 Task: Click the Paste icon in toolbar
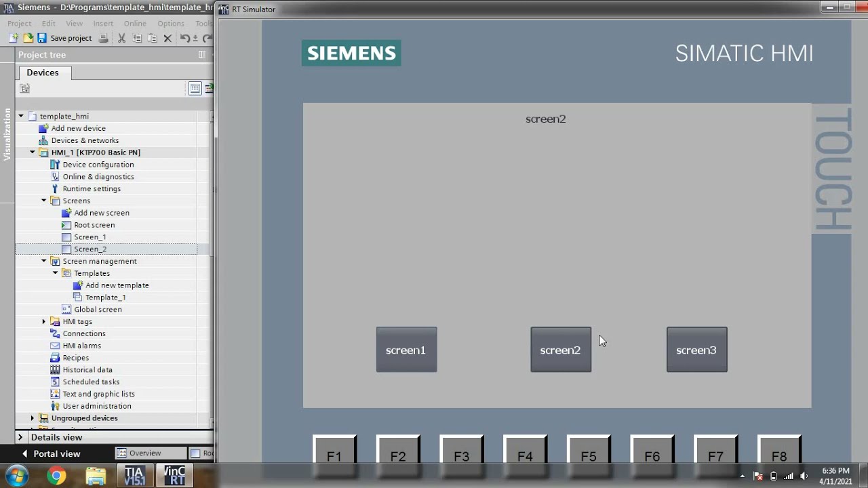pyautogui.click(x=153, y=38)
